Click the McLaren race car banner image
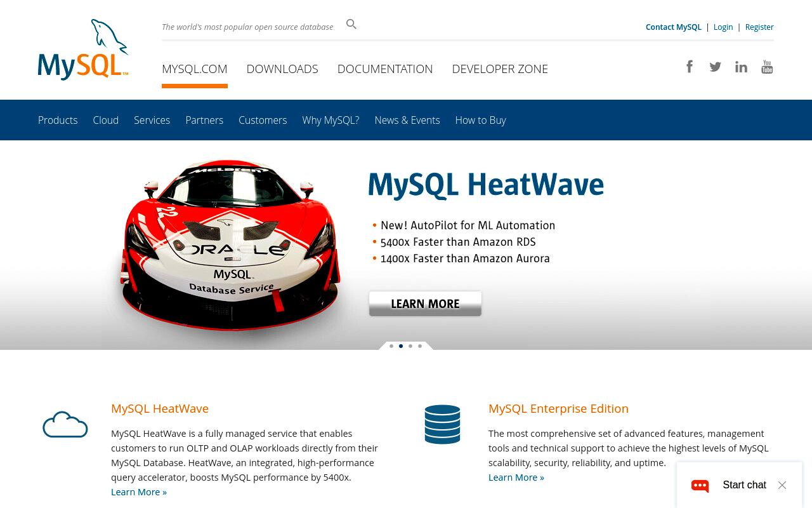The image size is (812, 508). point(230,244)
